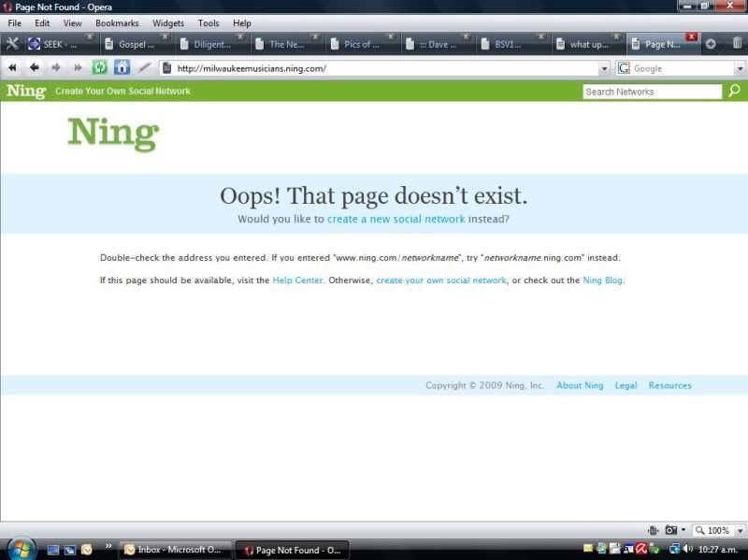The height and width of the screenshot is (560, 748).
Task: Close the Gospel tab
Action: point(165,36)
